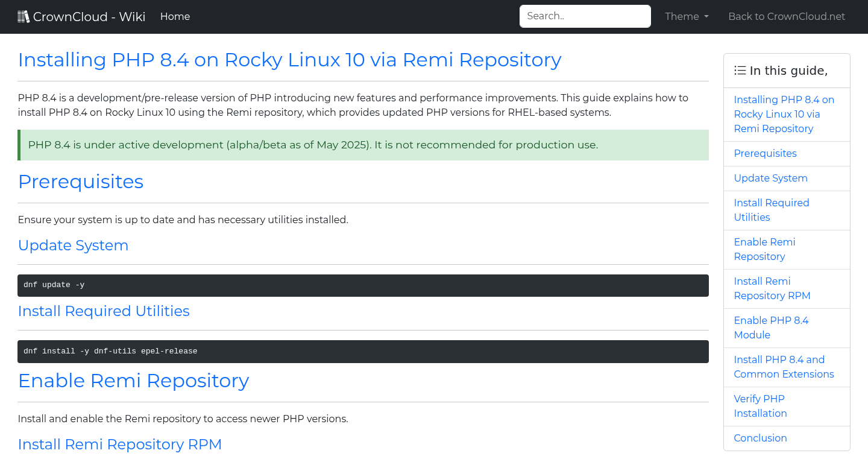Image resolution: width=868 pixels, height=459 pixels.
Task: Click the CrownCloud bookshelf logo icon
Action: 24,16
